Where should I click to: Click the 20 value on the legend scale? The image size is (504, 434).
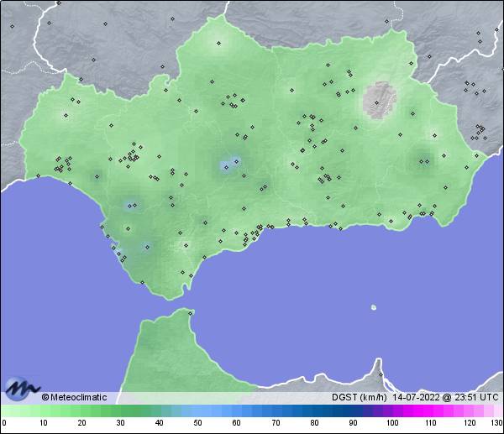pos(81,423)
